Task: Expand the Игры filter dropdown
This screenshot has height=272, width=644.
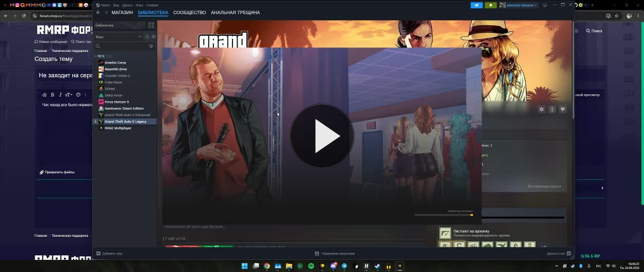Action: tap(118, 37)
